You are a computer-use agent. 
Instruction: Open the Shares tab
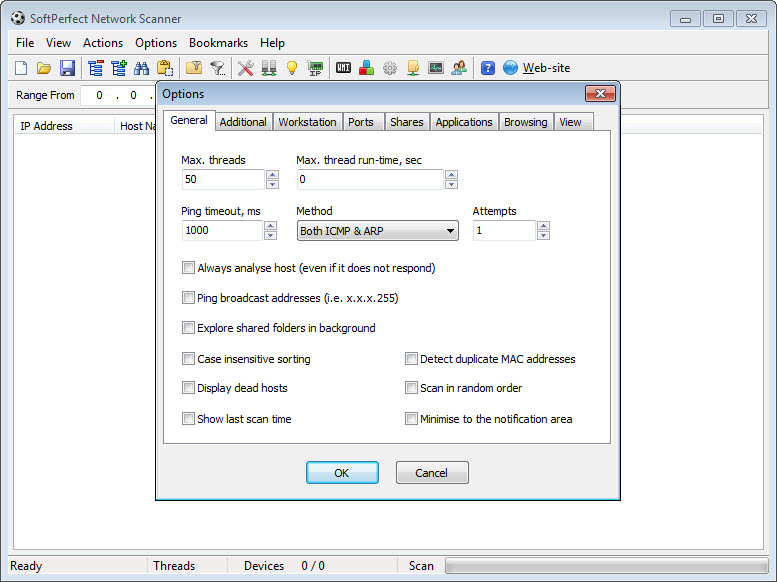click(x=407, y=122)
